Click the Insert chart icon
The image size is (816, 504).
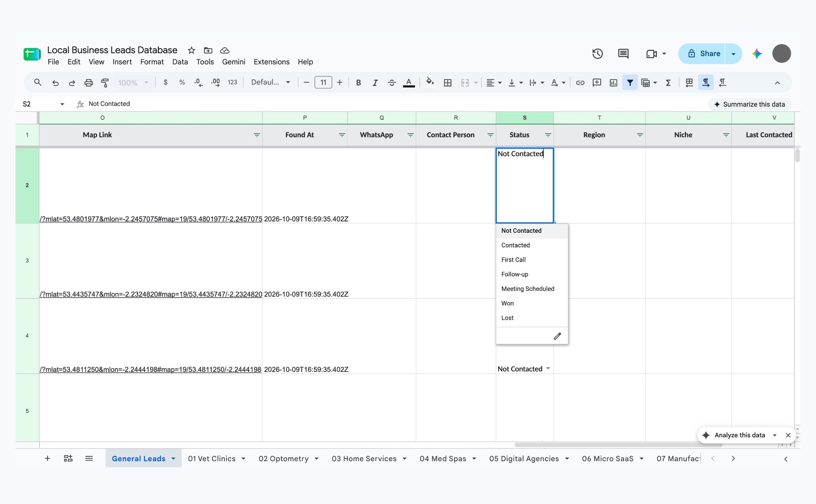[x=613, y=83]
